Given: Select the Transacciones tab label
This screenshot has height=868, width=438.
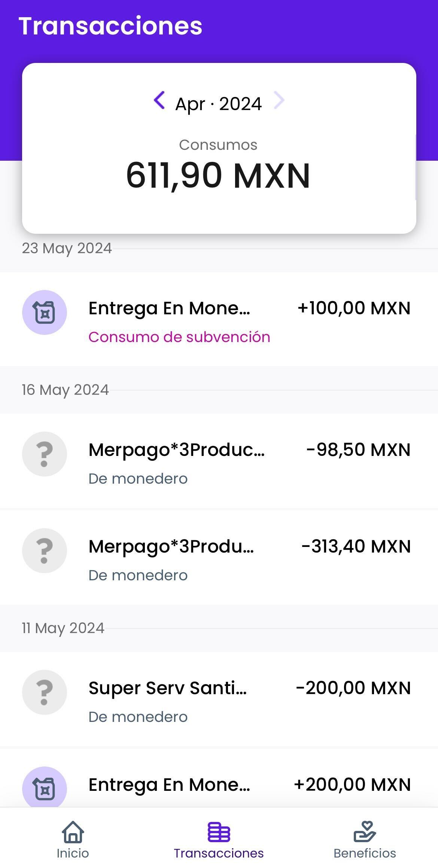Looking at the screenshot, I should [x=219, y=853].
